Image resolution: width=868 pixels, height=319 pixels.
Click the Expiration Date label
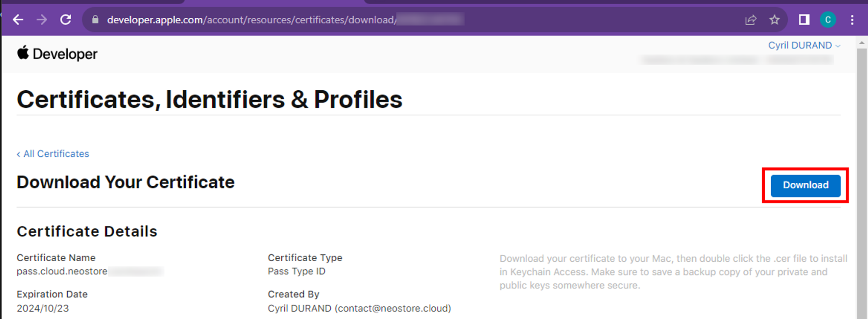[52, 294]
